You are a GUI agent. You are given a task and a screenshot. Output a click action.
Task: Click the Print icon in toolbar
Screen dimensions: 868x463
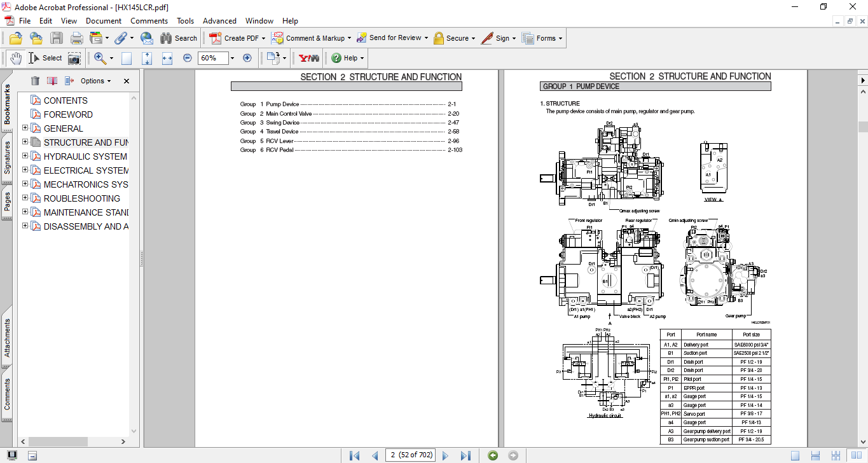77,38
